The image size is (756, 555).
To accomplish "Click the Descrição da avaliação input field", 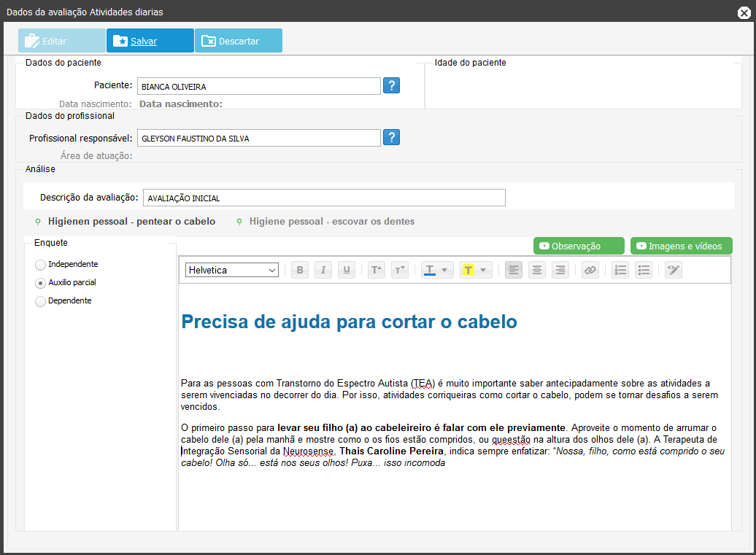I will point(324,198).
